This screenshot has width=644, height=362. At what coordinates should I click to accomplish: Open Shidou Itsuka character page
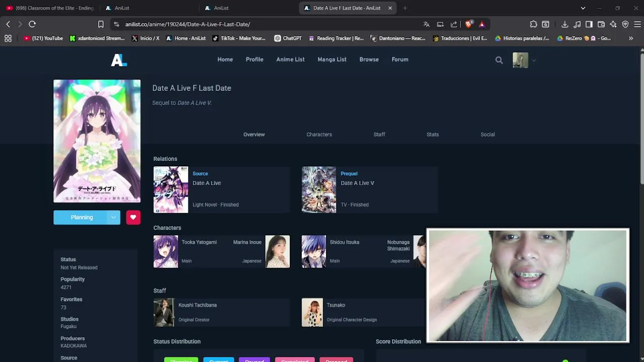click(x=345, y=242)
